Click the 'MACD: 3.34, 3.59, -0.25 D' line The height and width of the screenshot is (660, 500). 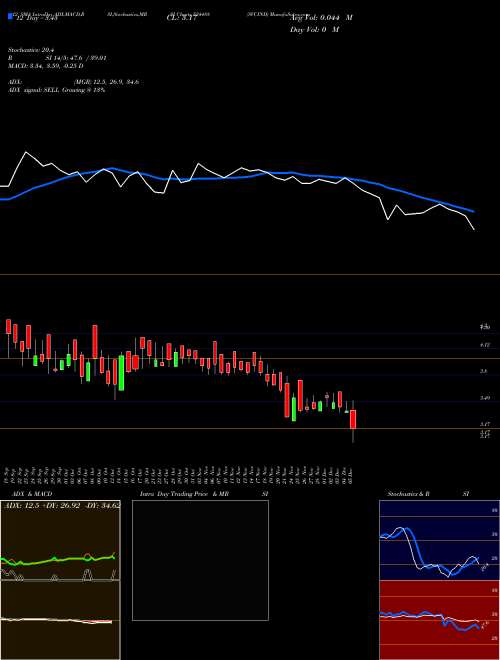click(x=45, y=66)
